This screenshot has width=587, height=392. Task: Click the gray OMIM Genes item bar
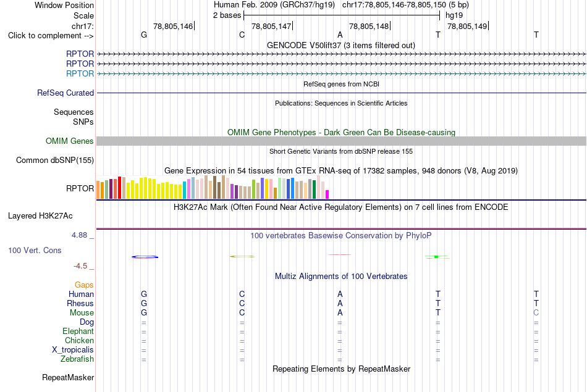click(x=341, y=141)
